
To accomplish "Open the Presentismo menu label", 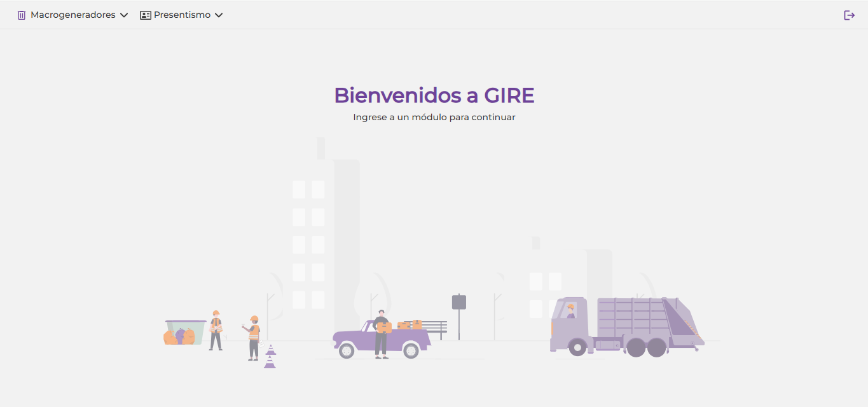I will (182, 15).
